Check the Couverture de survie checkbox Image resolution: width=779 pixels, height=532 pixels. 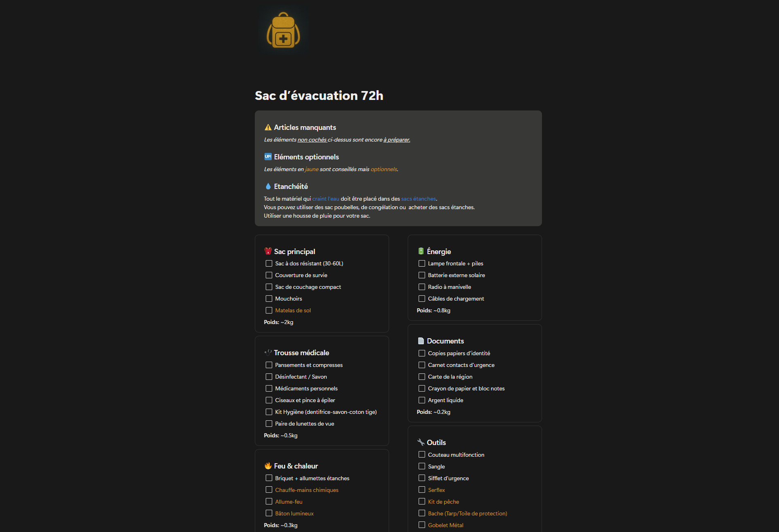269,275
